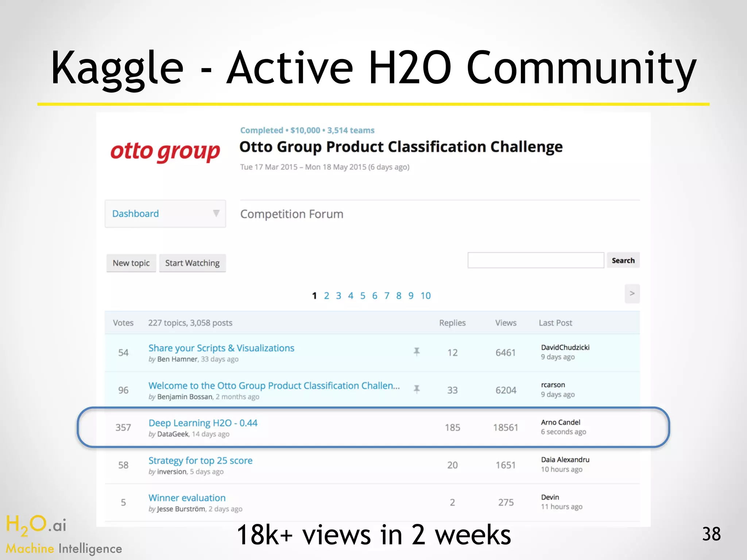Click views count 18561
747x560 pixels.
(x=506, y=428)
